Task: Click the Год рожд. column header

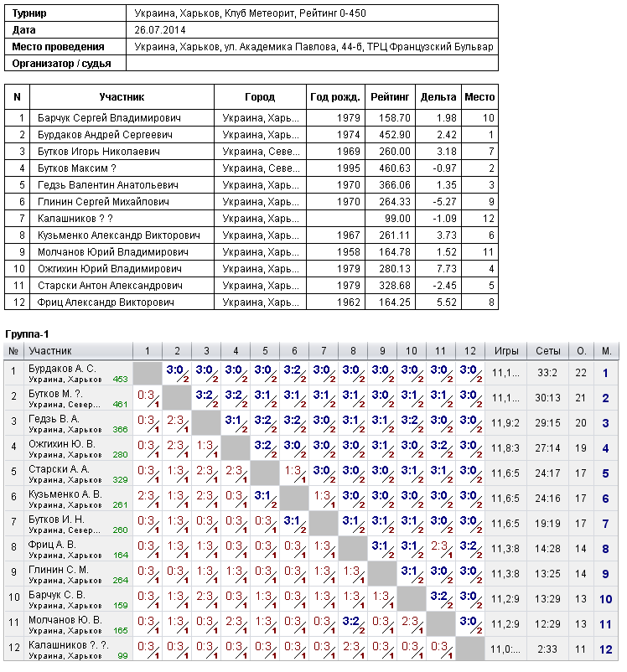Action: pyautogui.click(x=335, y=97)
